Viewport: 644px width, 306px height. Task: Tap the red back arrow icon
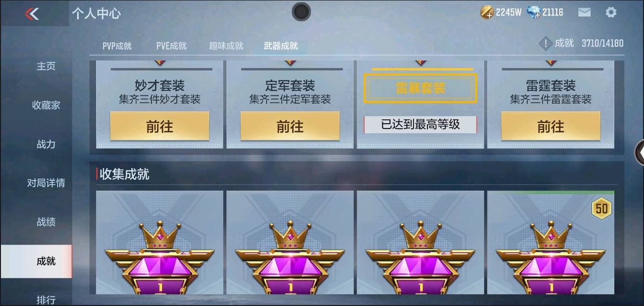[x=32, y=14]
